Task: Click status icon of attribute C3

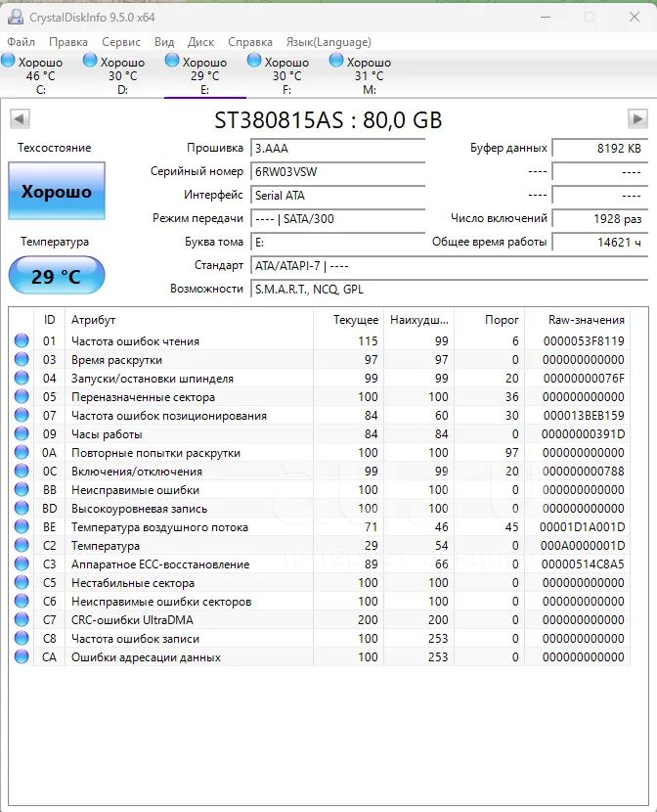Action: pos(22,564)
